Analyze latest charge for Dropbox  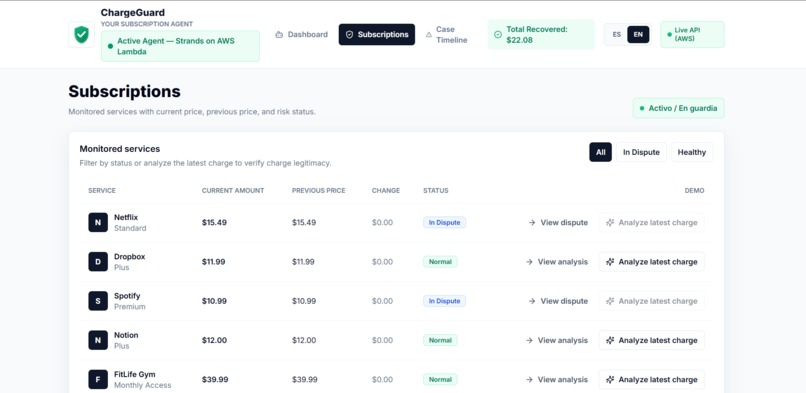[651, 261]
